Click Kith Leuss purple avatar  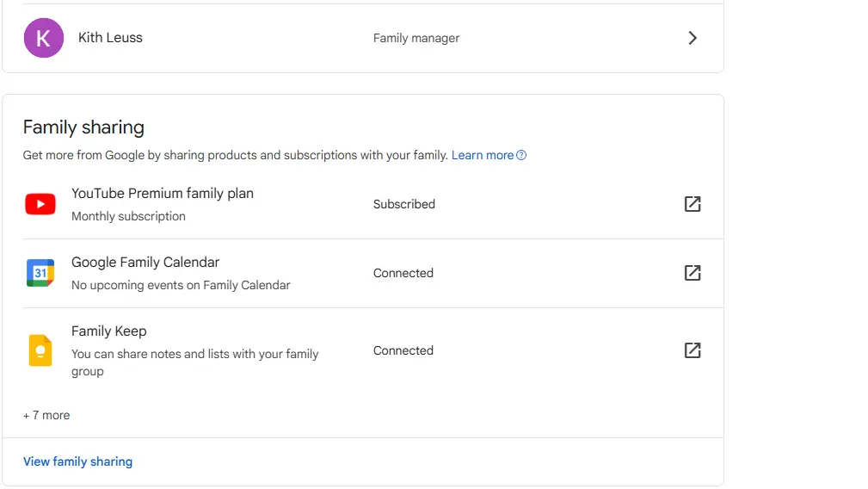[44, 38]
